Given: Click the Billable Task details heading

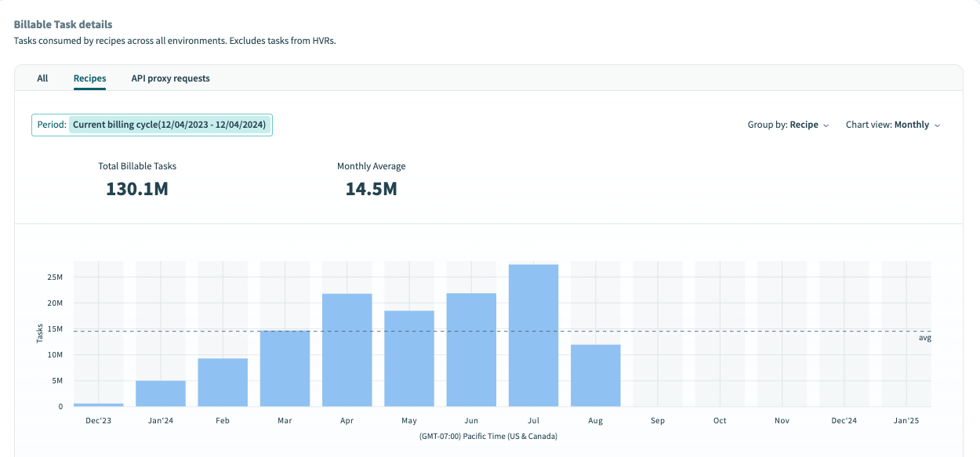Looking at the screenshot, I should 63,24.
